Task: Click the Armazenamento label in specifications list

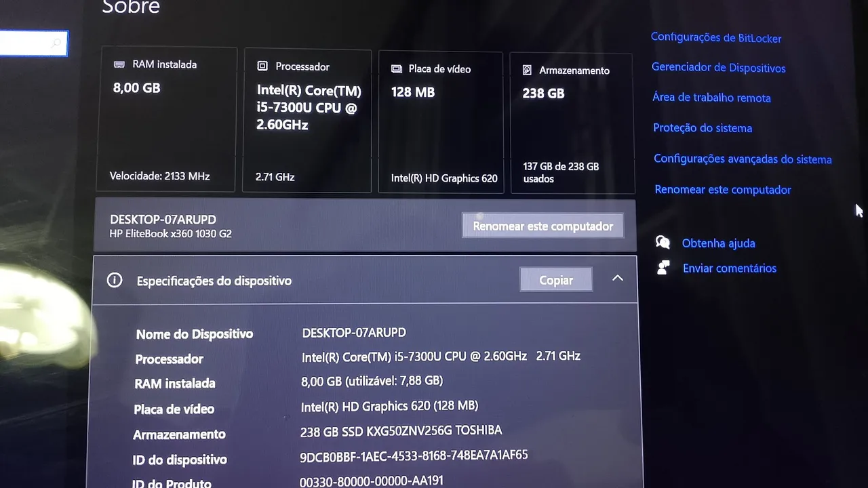Action: click(179, 434)
